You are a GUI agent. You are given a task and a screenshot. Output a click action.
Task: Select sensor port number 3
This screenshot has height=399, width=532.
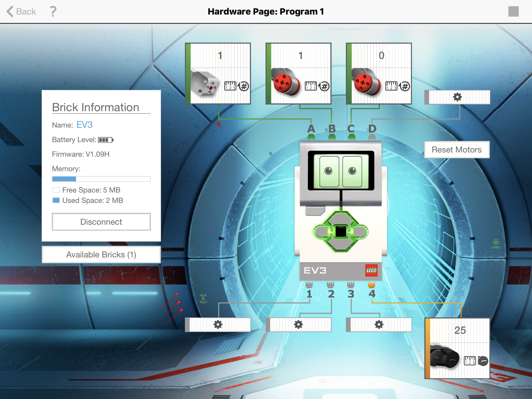click(351, 294)
